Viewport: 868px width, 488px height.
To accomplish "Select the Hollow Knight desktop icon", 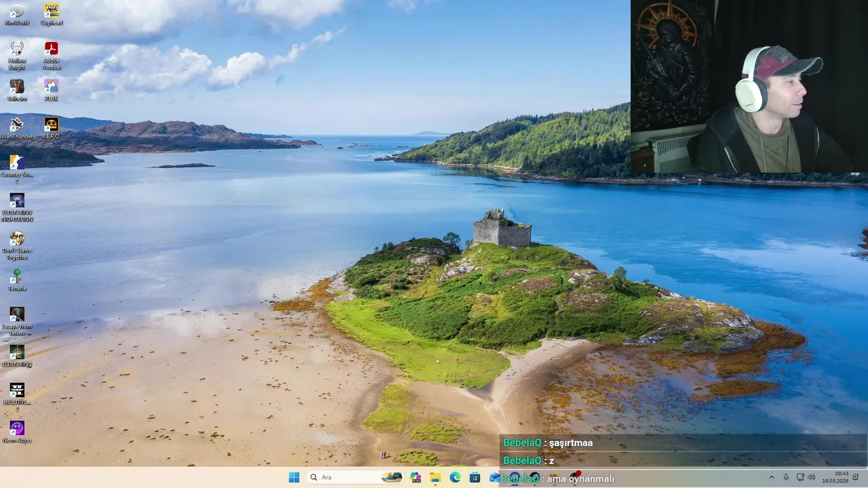I will tap(17, 56).
